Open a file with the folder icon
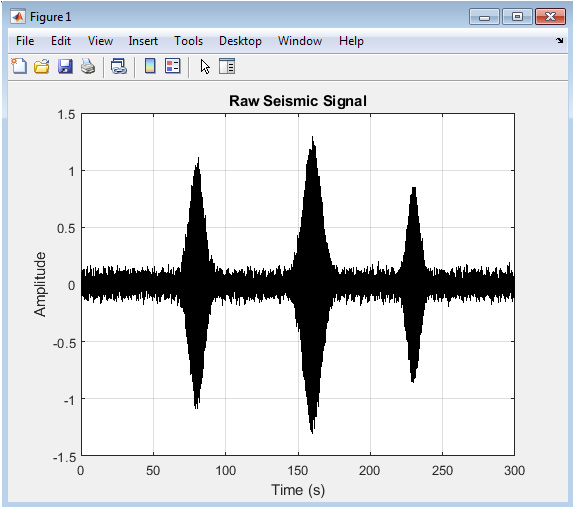574x508 pixels. pos(42,67)
